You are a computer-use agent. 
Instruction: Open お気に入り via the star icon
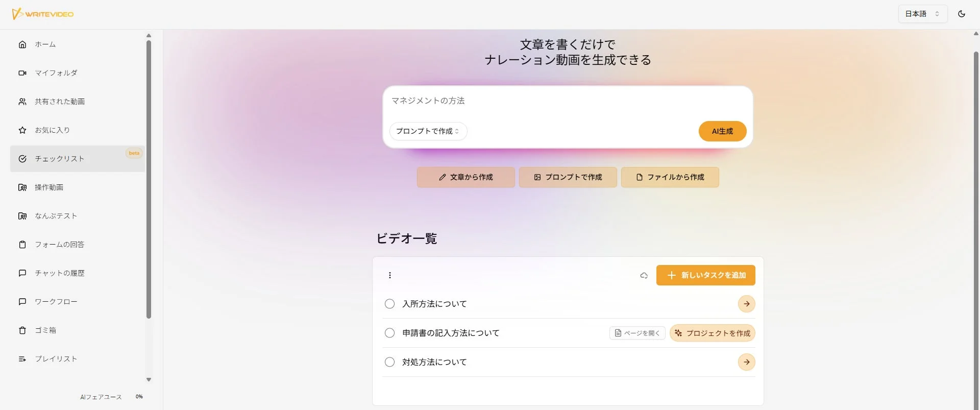pyautogui.click(x=22, y=130)
